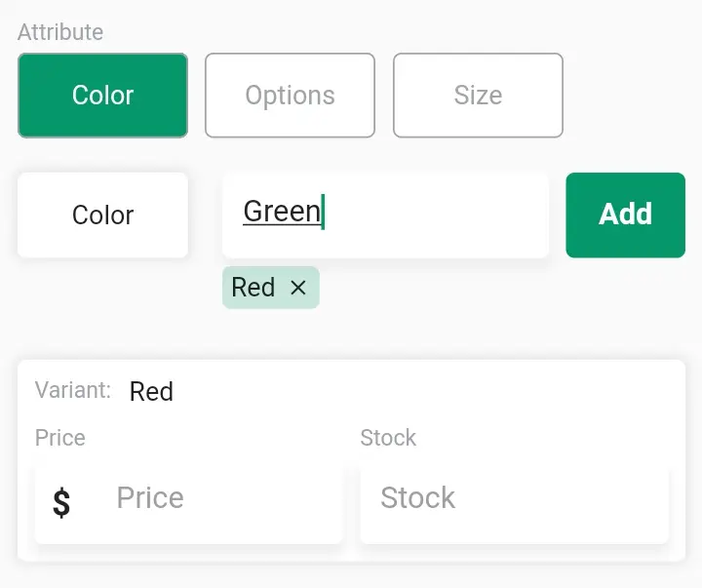Enable the Size attribute
Screen dimensions: 702x588
tap(478, 96)
